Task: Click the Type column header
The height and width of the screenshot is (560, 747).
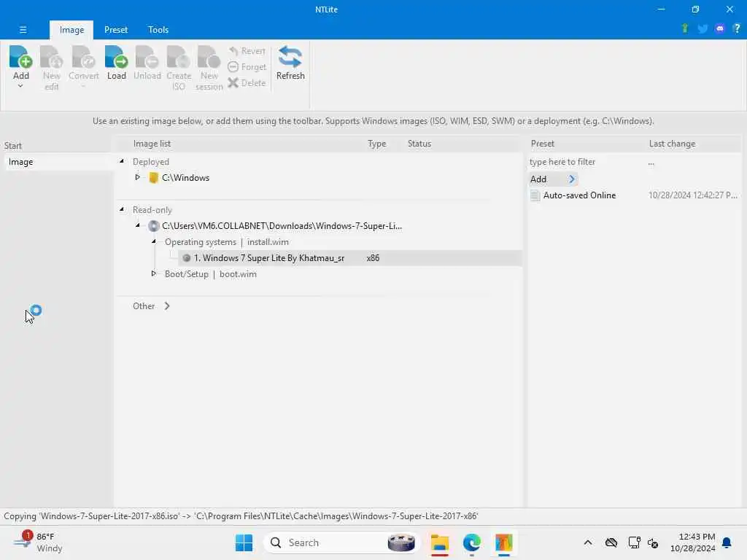Action: click(377, 144)
